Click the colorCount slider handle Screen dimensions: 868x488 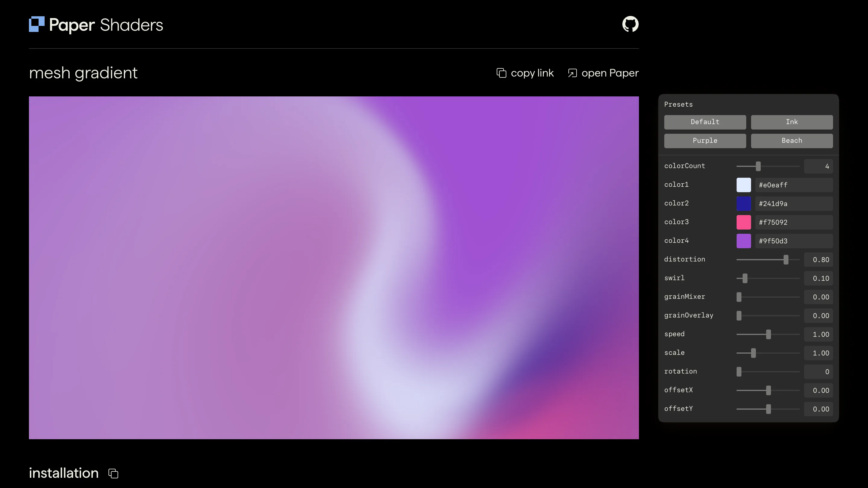(758, 166)
